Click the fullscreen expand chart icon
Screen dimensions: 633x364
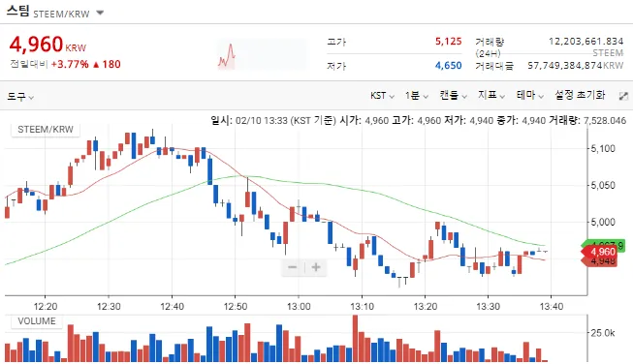click(x=623, y=96)
